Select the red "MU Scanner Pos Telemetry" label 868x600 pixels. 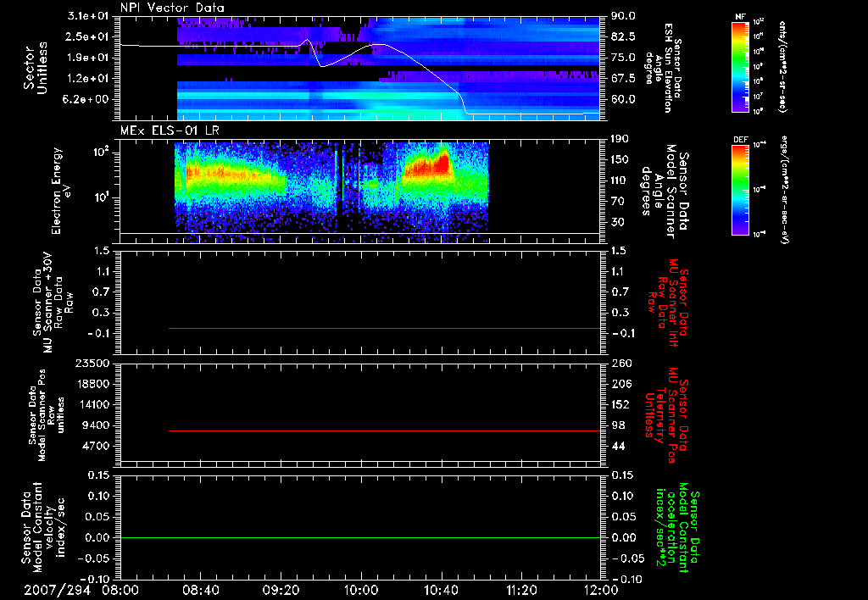click(667, 415)
